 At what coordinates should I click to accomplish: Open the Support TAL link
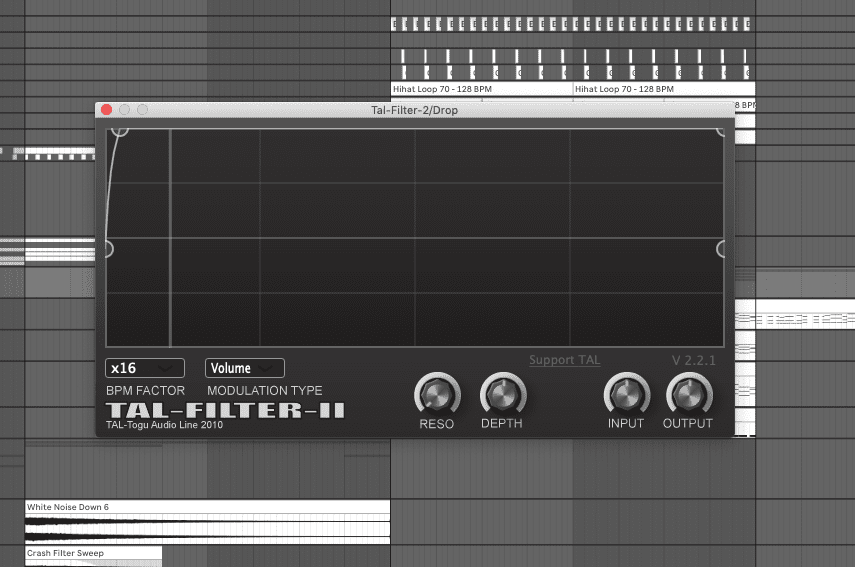[x=564, y=360]
